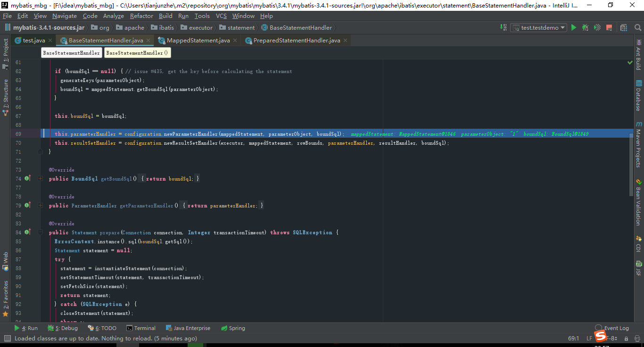Screen dimensions: 644x347
Task: Open Search Everywhere with the magnifier icon
Action: [638, 28]
